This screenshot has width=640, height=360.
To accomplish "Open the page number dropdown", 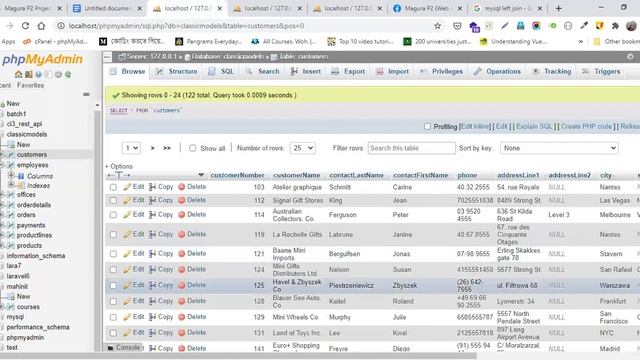I will [x=131, y=148].
